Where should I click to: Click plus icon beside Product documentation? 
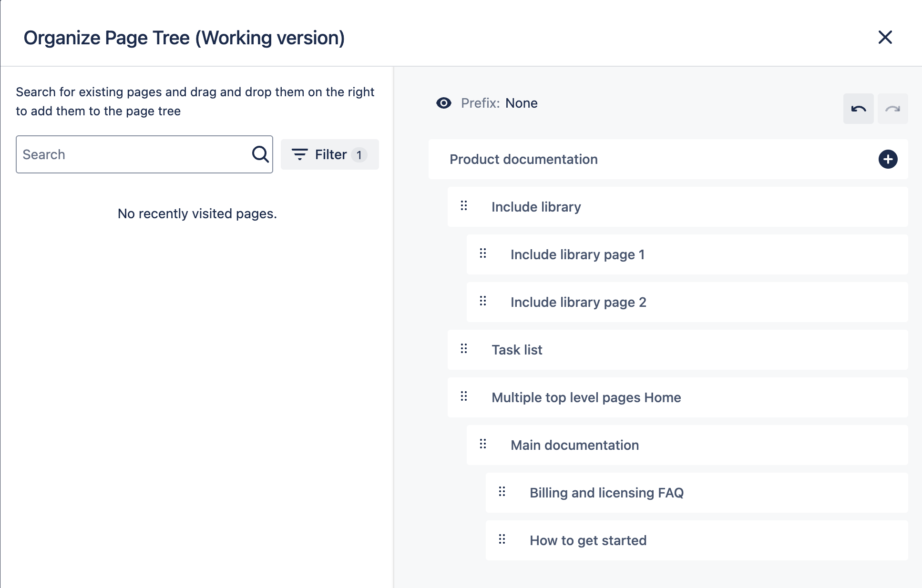coord(888,159)
